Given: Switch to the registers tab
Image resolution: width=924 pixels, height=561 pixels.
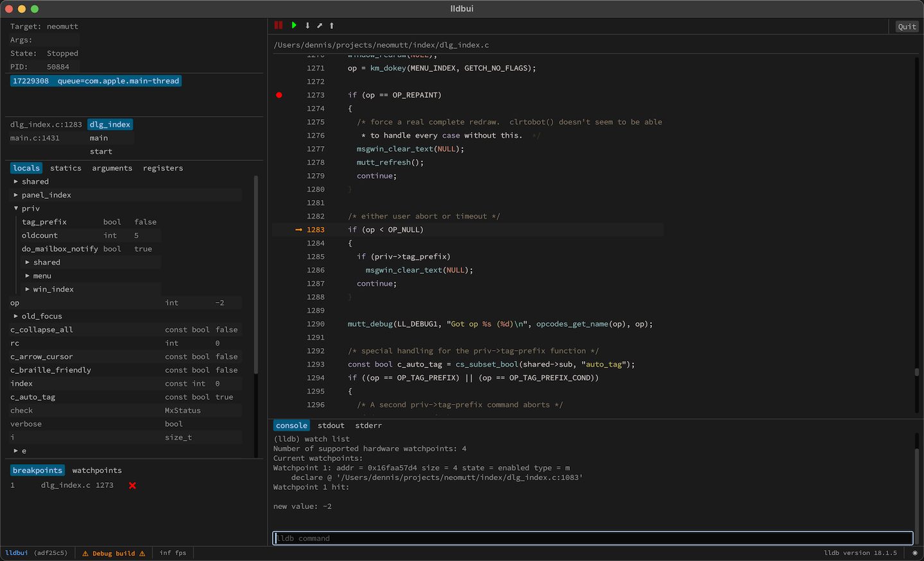Looking at the screenshot, I should [x=163, y=168].
